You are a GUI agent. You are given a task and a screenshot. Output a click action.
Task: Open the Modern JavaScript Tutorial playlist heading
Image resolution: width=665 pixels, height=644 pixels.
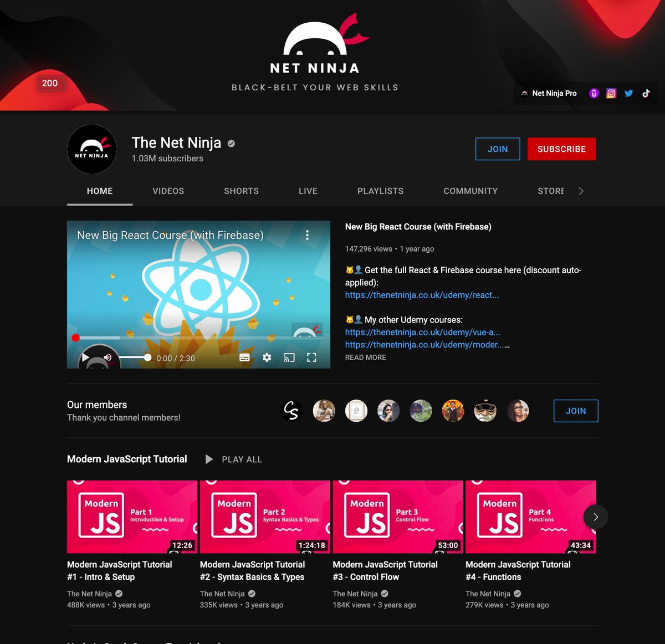click(127, 459)
